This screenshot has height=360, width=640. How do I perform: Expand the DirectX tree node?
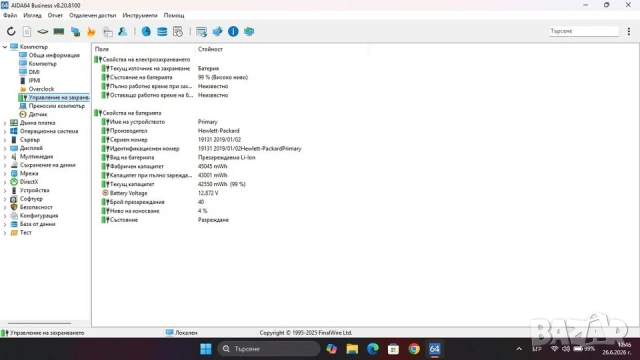click(x=5, y=182)
